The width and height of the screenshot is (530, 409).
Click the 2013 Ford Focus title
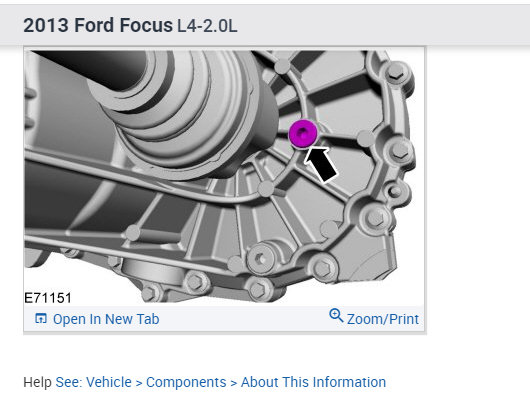coord(98,25)
